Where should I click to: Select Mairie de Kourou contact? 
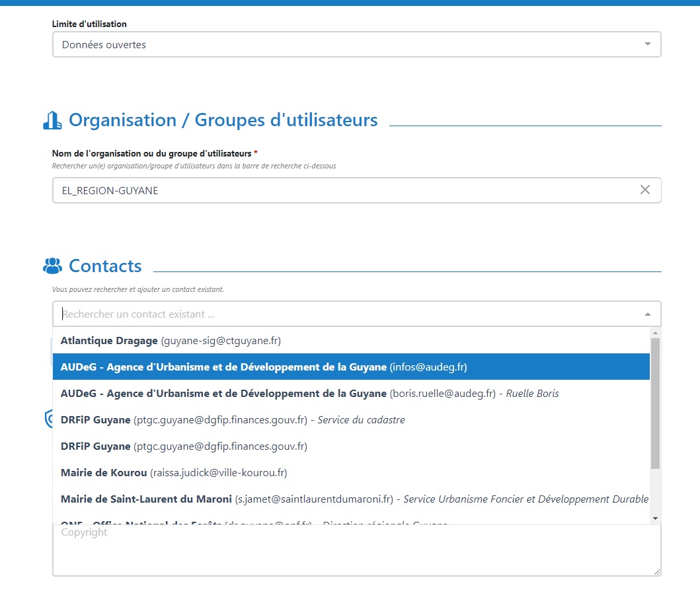tap(173, 473)
